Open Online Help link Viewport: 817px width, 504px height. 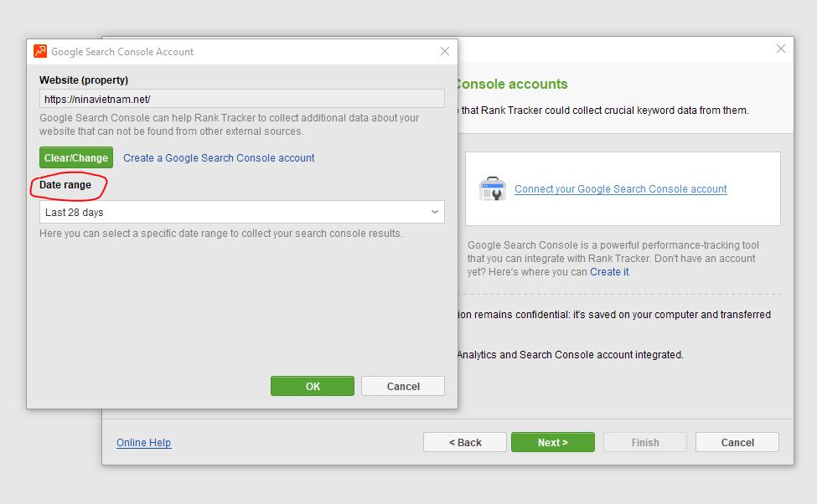coord(144,443)
